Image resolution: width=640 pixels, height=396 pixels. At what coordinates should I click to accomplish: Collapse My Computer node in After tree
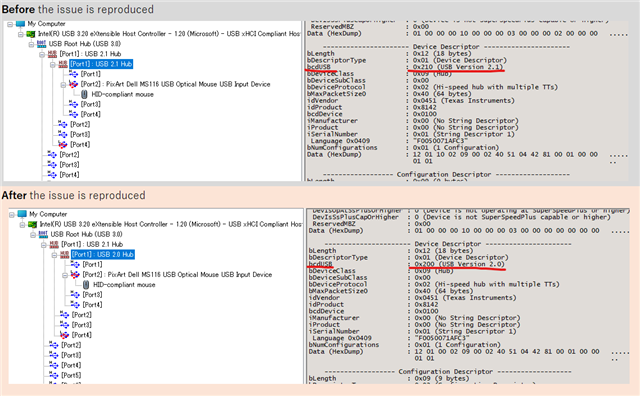12,215
